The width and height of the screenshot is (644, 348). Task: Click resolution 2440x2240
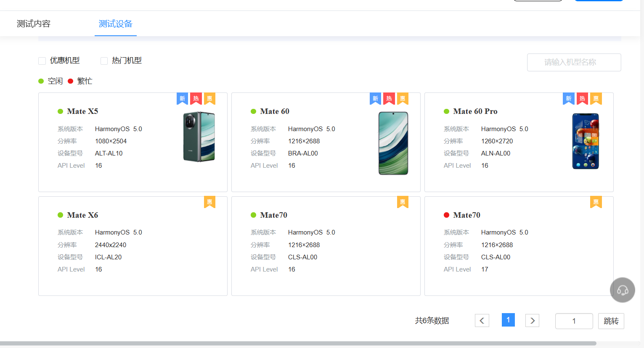(x=111, y=245)
